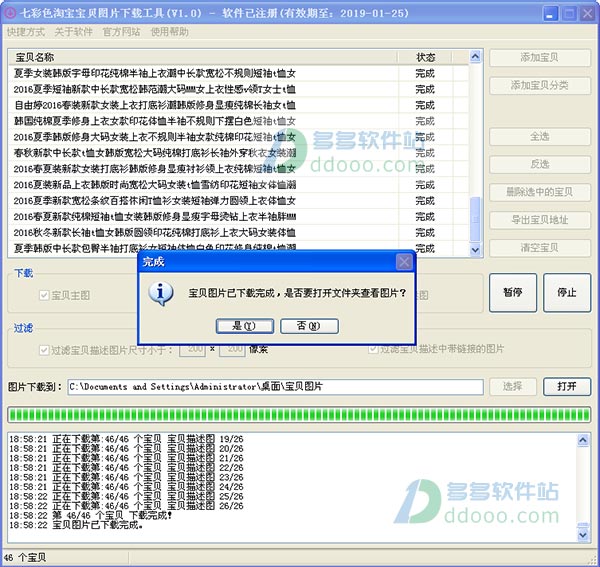Click the filter height pixel field

point(232,350)
